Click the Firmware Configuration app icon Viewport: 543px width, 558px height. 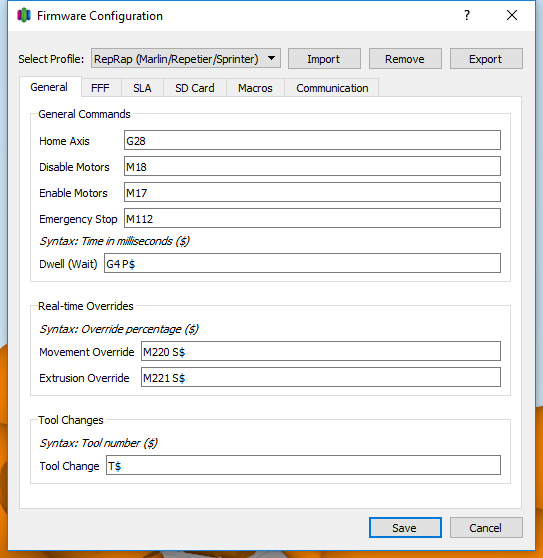click(x=24, y=16)
